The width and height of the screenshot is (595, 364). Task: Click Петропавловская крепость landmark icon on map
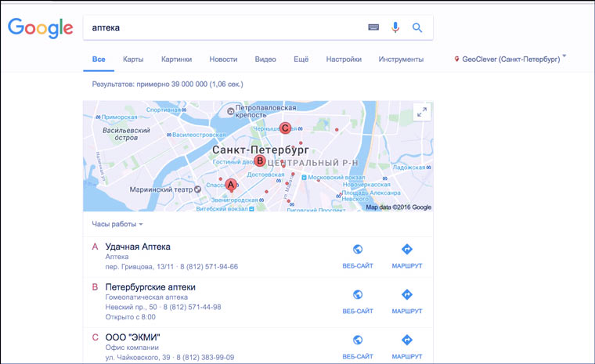coord(230,111)
